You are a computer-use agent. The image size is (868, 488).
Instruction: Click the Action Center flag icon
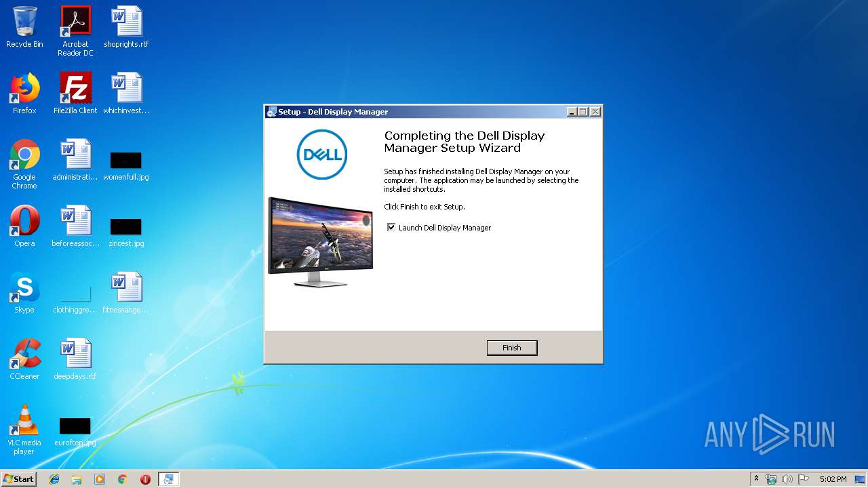click(804, 479)
